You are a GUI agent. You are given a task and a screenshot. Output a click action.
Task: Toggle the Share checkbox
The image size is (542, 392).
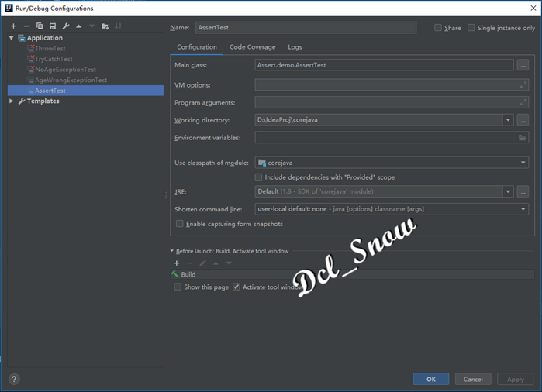pyautogui.click(x=438, y=28)
